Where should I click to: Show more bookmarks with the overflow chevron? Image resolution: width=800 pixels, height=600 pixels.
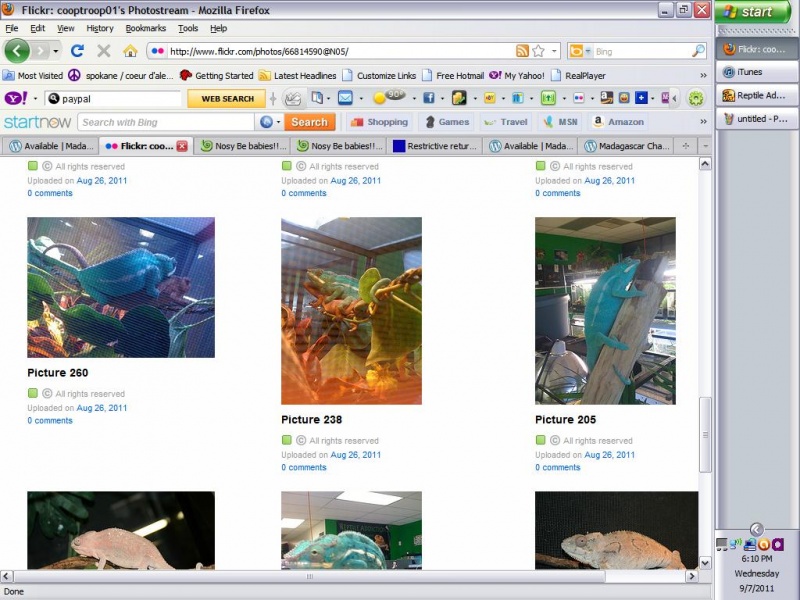coord(704,76)
